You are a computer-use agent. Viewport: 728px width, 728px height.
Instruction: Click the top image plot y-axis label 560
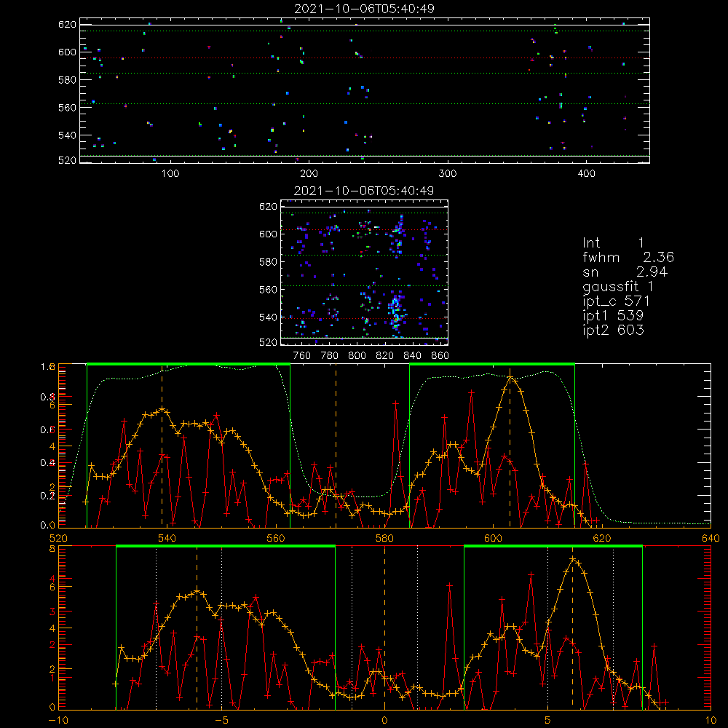(67, 107)
